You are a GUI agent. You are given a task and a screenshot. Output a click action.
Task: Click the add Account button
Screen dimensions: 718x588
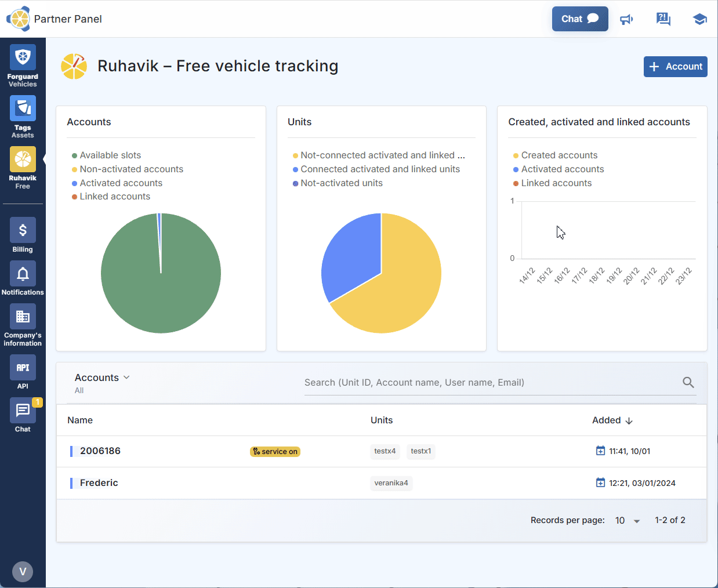tap(675, 67)
